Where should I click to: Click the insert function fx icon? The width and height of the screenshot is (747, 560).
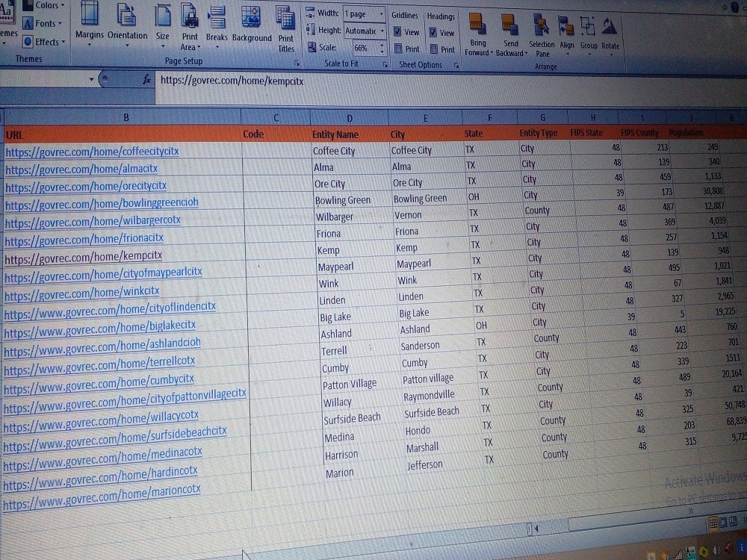point(147,80)
